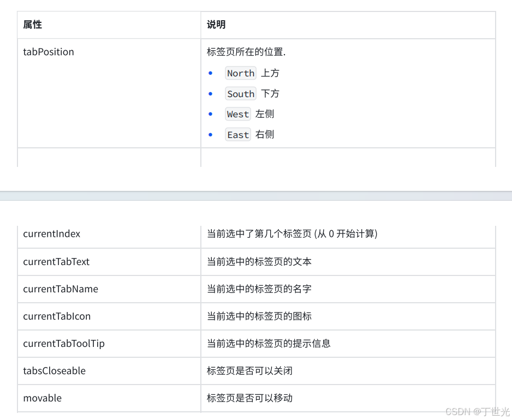This screenshot has height=420, width=512.
Task: Select the movable property row
Action: (43, 398)
